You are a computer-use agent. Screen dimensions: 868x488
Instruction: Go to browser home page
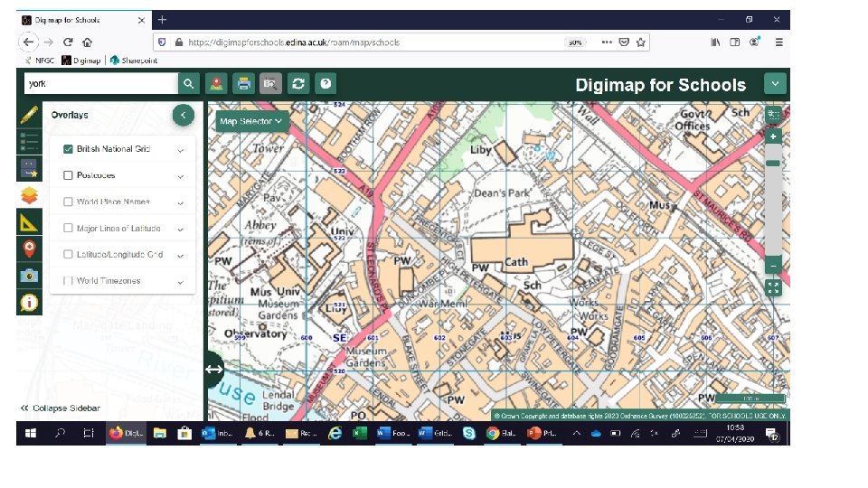tap(88, 42)
